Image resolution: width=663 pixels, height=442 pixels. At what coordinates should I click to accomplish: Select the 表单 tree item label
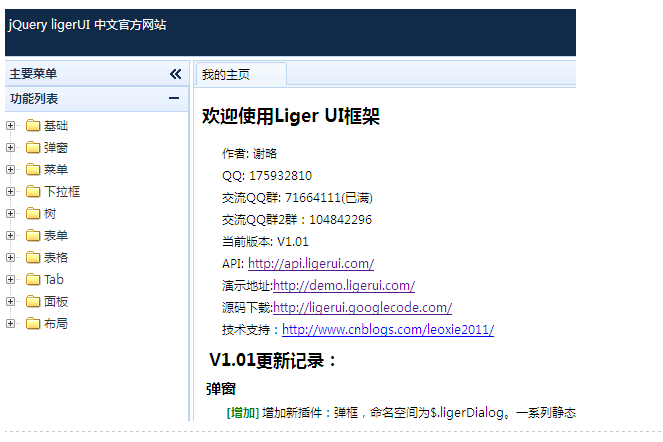(x=56, y=236)
